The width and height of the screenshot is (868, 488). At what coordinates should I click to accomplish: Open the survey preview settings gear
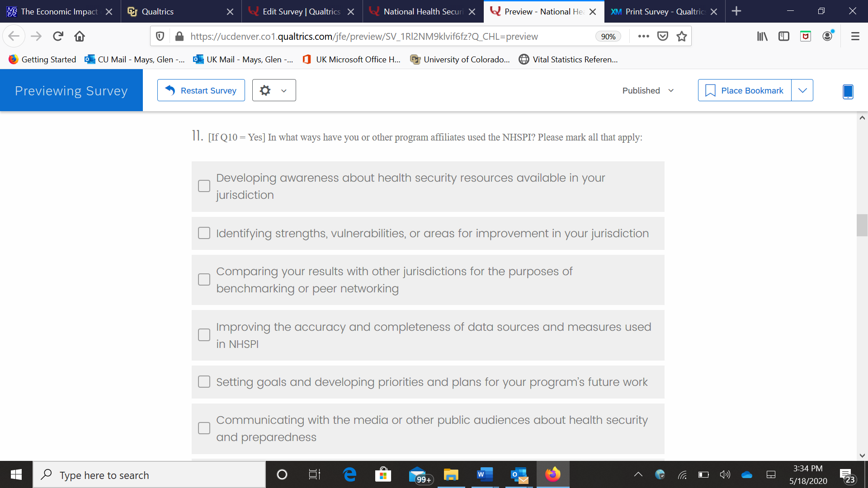tap(274, 90)
